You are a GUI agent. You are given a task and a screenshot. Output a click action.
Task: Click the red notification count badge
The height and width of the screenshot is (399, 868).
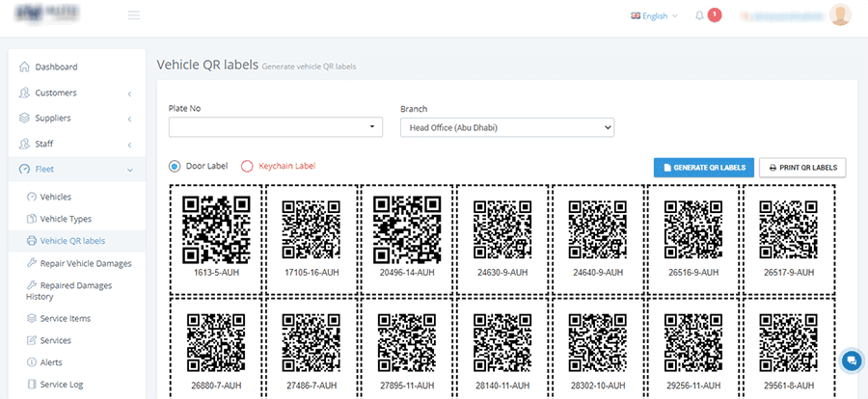(715, 15)
